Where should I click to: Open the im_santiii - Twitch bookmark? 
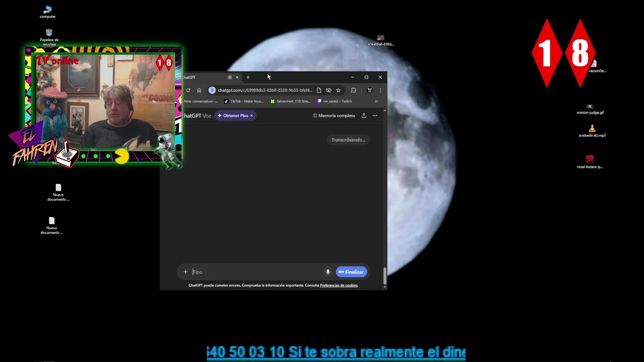pos(335,102)
